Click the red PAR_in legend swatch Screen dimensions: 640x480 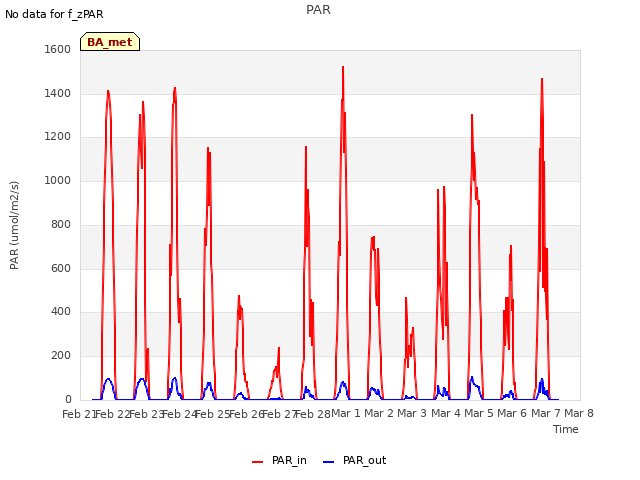pos(258,462)
